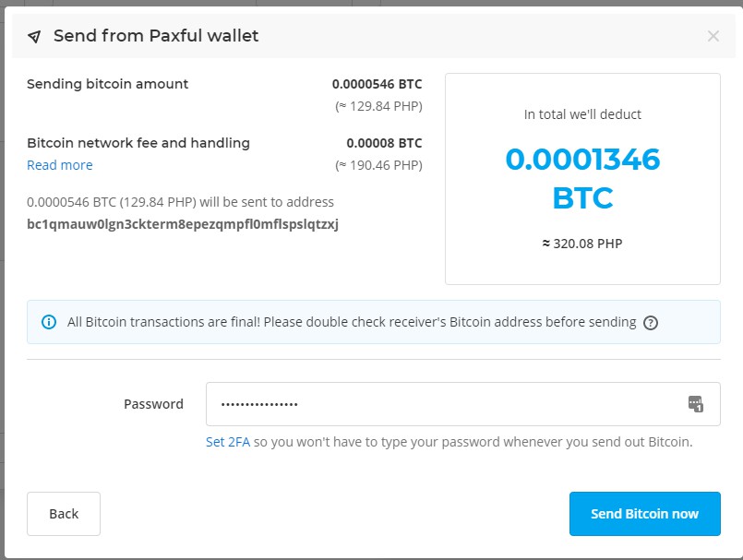Click the recipient address starting with bc1qmauw

coord(183,224)
